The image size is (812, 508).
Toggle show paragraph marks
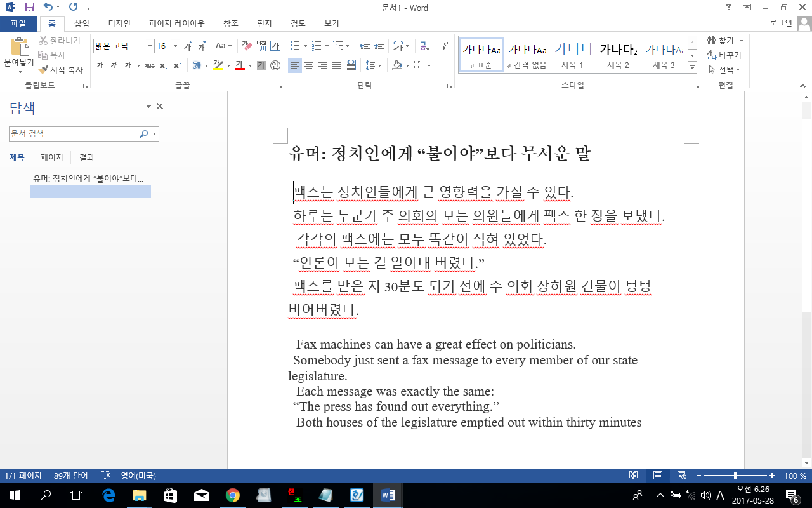[445, 46]
